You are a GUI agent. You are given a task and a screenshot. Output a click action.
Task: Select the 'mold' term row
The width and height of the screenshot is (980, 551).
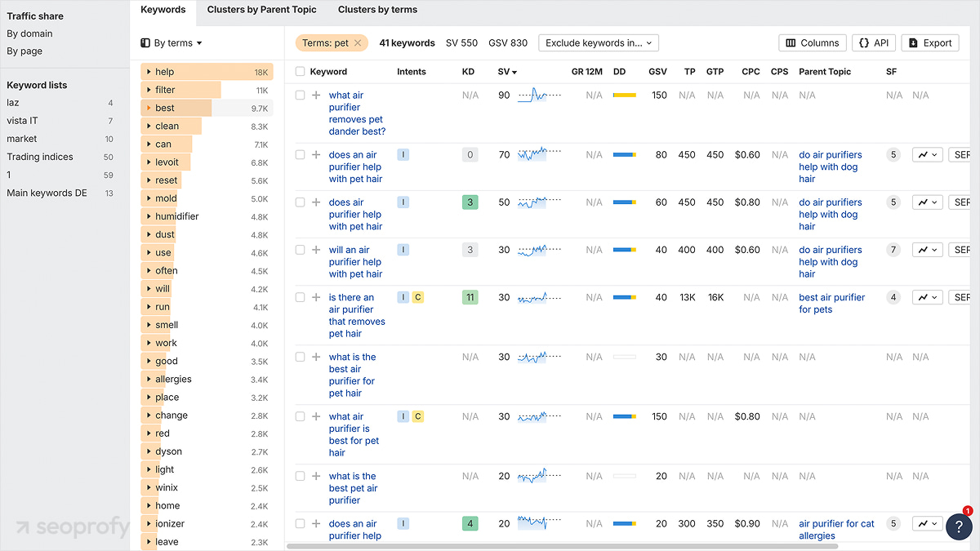[207, 198]
